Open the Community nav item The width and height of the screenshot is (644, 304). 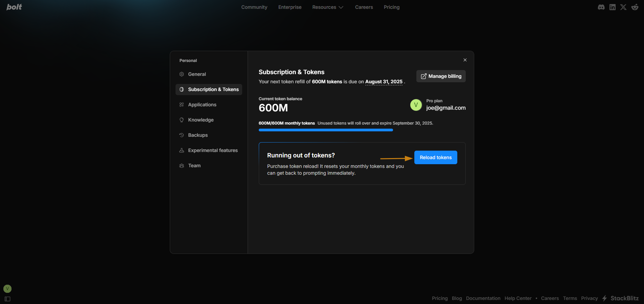[254, 7]
